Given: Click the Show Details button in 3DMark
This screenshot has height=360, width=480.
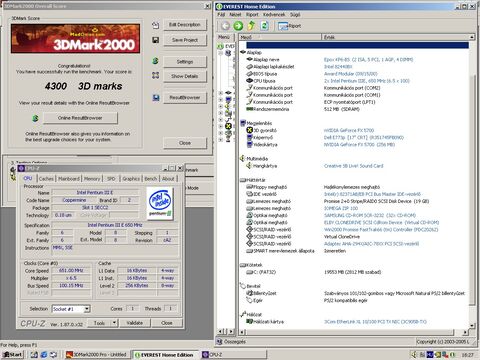Looking at the screenshot, I should click(185, 76).
